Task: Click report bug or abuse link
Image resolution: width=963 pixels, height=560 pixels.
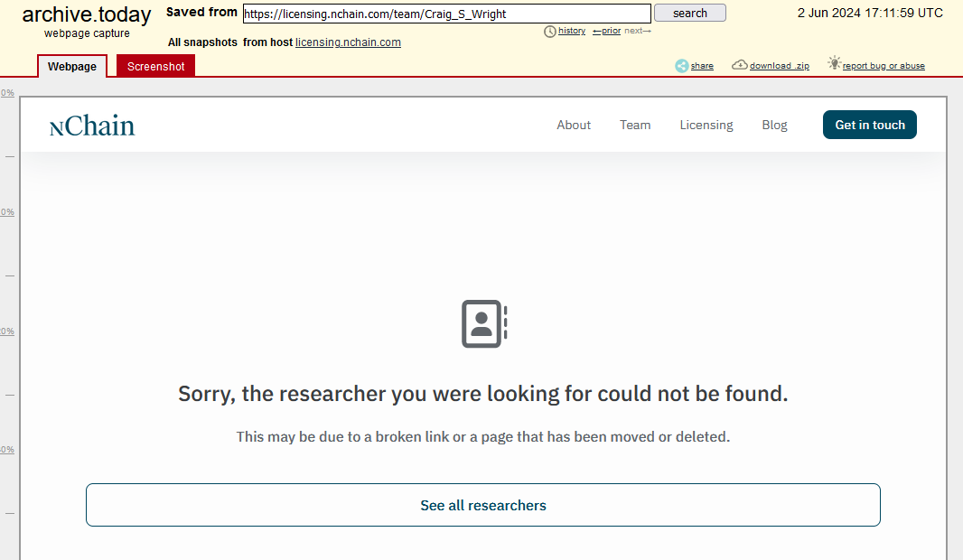Action: [884, 66]
